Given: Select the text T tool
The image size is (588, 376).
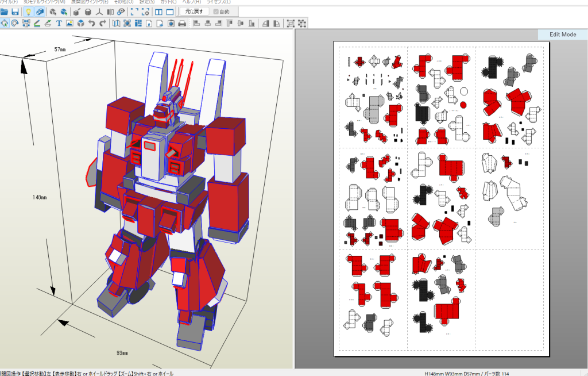Looking at the screenshot, I should 59,24.
